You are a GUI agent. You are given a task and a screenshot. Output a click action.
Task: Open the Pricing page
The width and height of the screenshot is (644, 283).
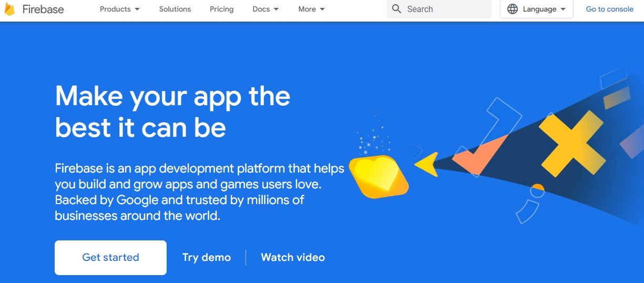point(222,9)
